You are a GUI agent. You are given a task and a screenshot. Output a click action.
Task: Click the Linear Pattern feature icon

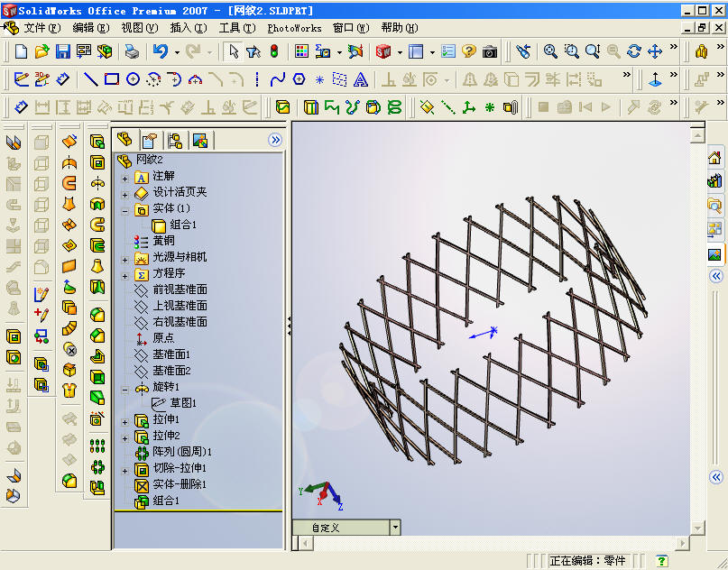coord(97,446)
